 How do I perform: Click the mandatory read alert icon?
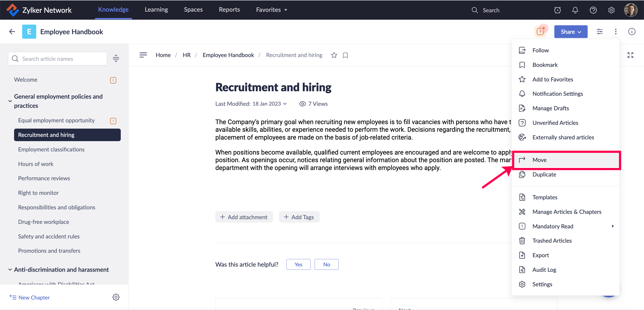pos(540,32)
